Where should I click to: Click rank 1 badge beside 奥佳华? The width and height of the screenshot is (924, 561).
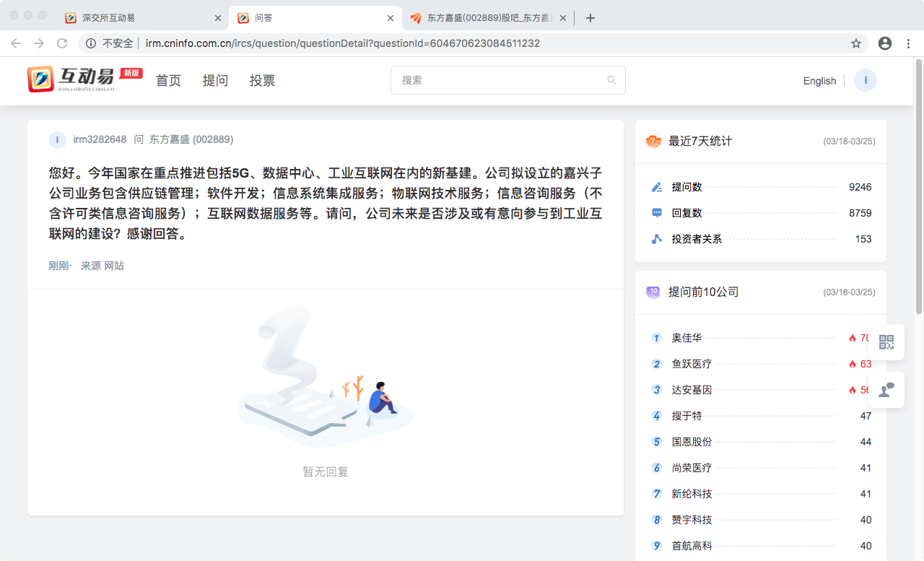(657, 338)
